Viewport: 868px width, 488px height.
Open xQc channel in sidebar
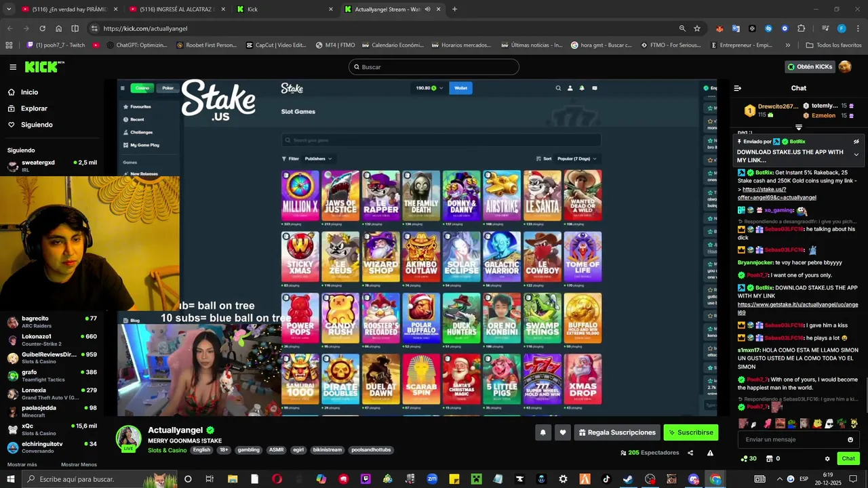[52, 429]
